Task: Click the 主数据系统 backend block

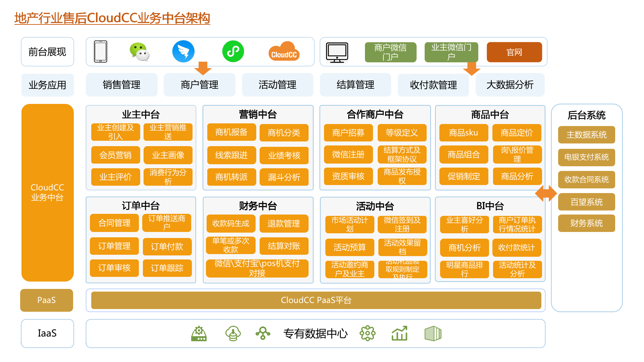Action: pos(586,135)
